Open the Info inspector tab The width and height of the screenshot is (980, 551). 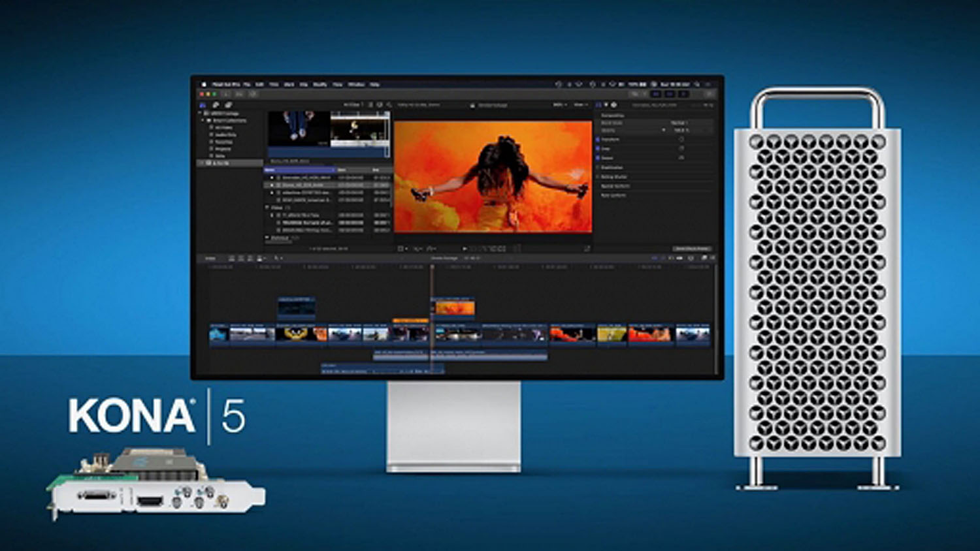613,104
